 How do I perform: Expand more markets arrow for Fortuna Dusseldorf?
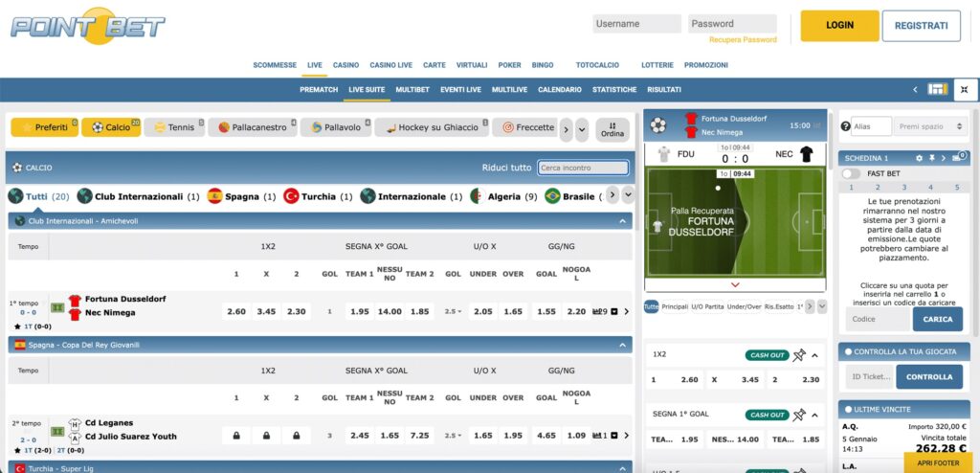click(x=627, y=311)
